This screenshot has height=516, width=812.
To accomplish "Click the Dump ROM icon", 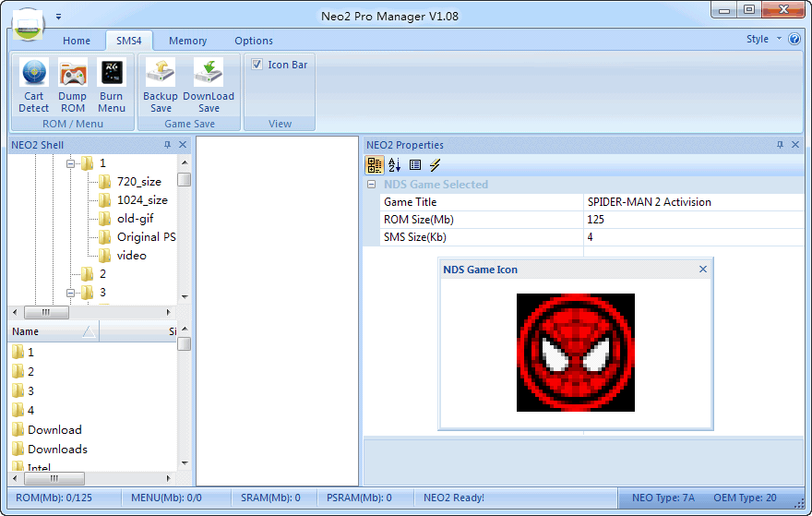I will pyautogui.click(x=73, y=73).
